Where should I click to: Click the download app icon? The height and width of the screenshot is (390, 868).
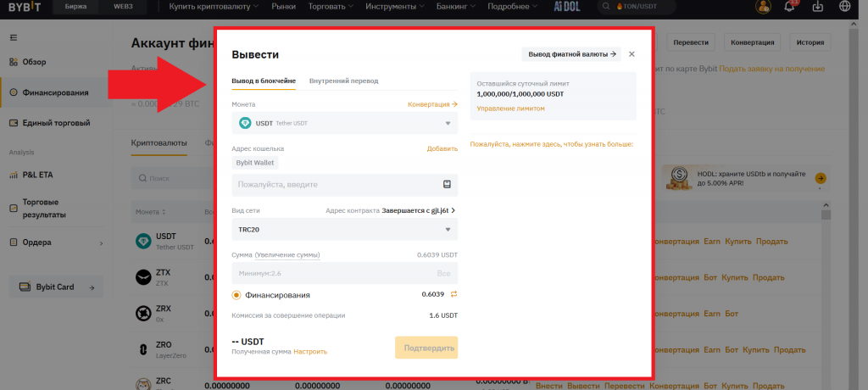click(818, 7)
